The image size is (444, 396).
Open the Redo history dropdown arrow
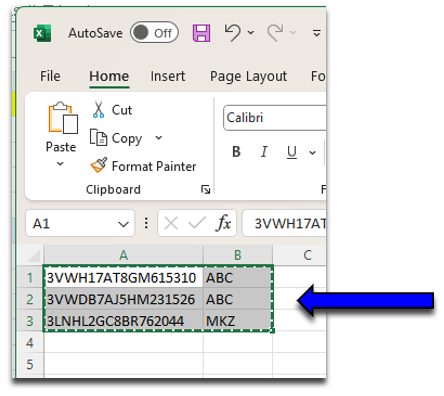[x=293, y=33]
